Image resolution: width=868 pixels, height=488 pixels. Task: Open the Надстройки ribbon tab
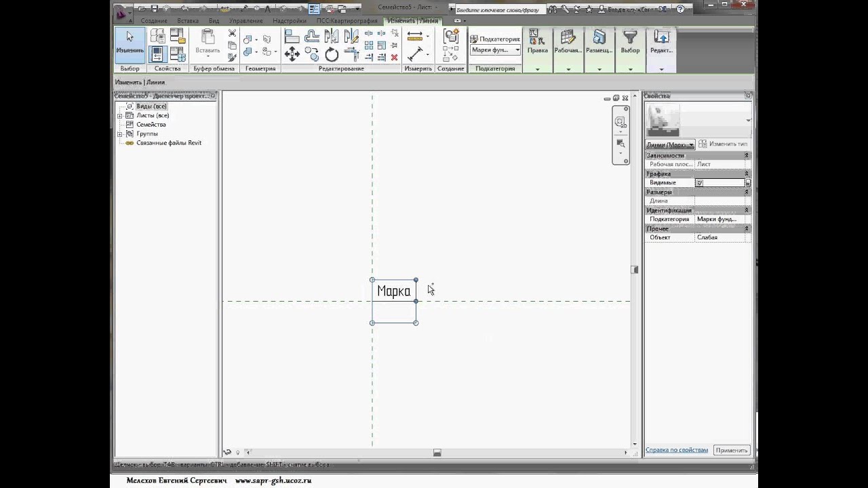point(290,21)
